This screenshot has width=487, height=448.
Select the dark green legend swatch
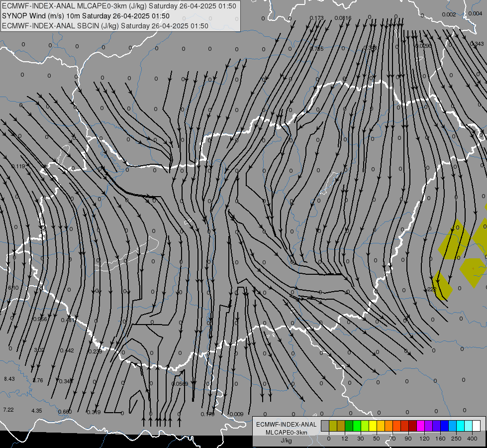[x=349, y=426]
